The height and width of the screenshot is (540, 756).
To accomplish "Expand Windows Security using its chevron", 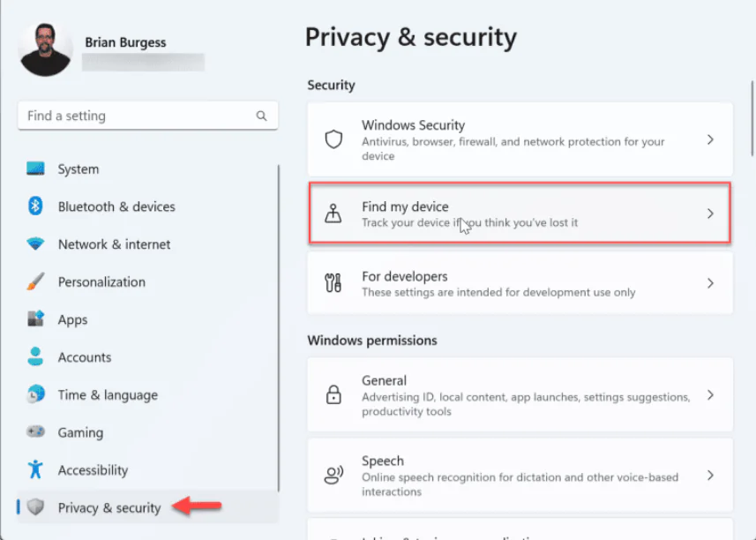I will [710, 139].
